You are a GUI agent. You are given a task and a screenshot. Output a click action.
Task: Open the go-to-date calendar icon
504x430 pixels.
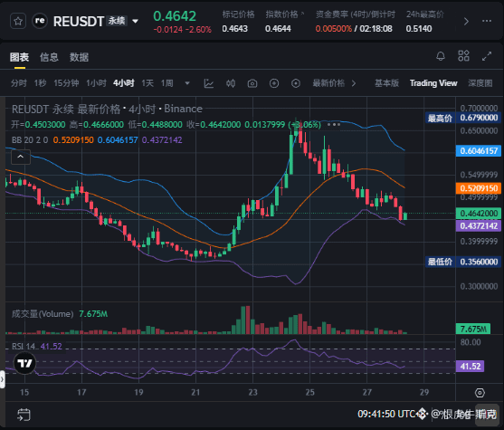pos(24,415)
